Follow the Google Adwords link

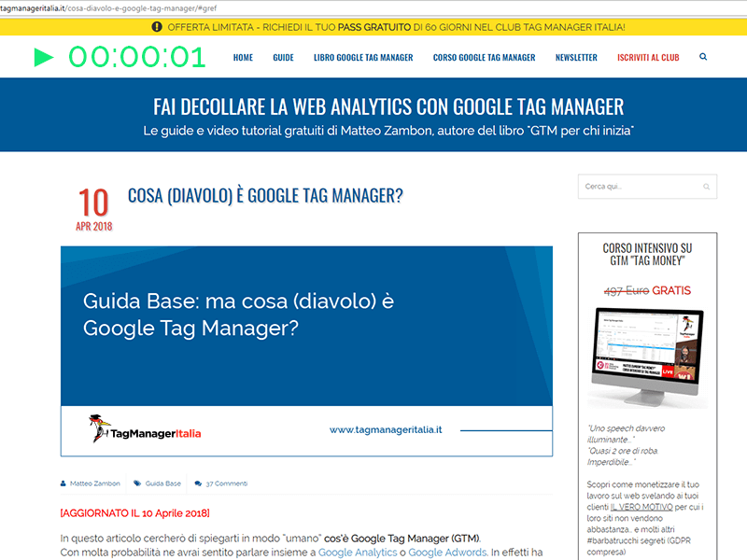tap(447, 553)
